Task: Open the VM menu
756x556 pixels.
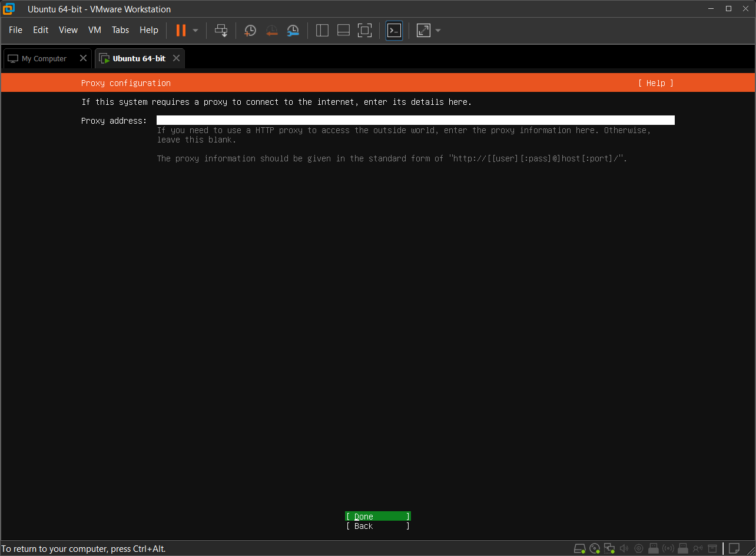Action: 95,30
